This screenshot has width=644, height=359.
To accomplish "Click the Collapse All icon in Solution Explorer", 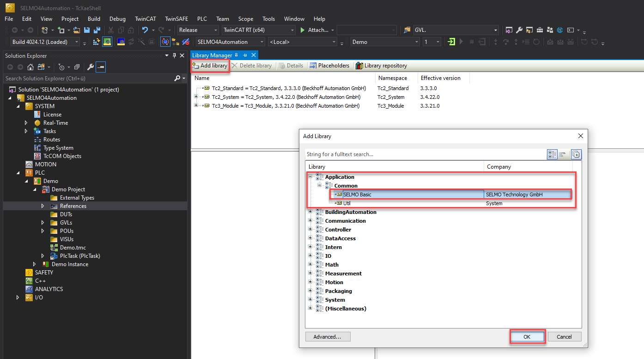I will coord(77,67).
